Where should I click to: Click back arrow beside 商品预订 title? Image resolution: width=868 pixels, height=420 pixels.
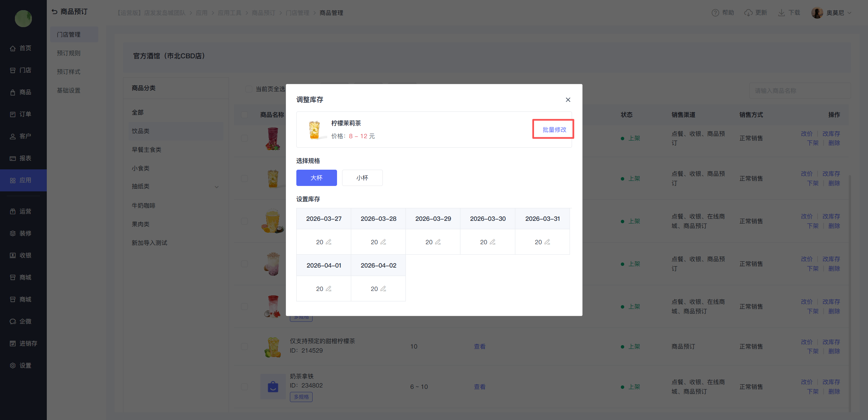[x=55, y=12]
